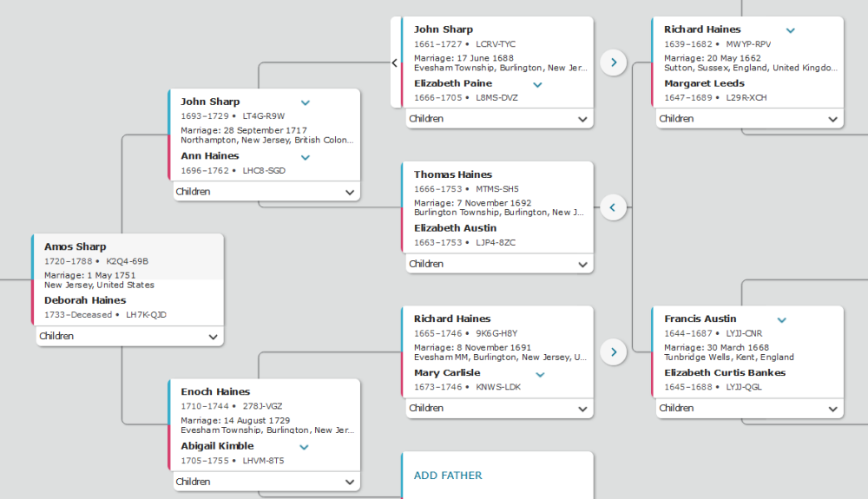
Task: Expand Children under Francis Austin
Action: 750,408
